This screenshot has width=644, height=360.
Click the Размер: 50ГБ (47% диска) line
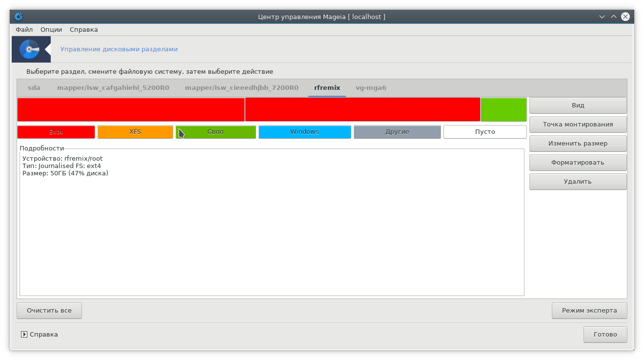(65, 173)
